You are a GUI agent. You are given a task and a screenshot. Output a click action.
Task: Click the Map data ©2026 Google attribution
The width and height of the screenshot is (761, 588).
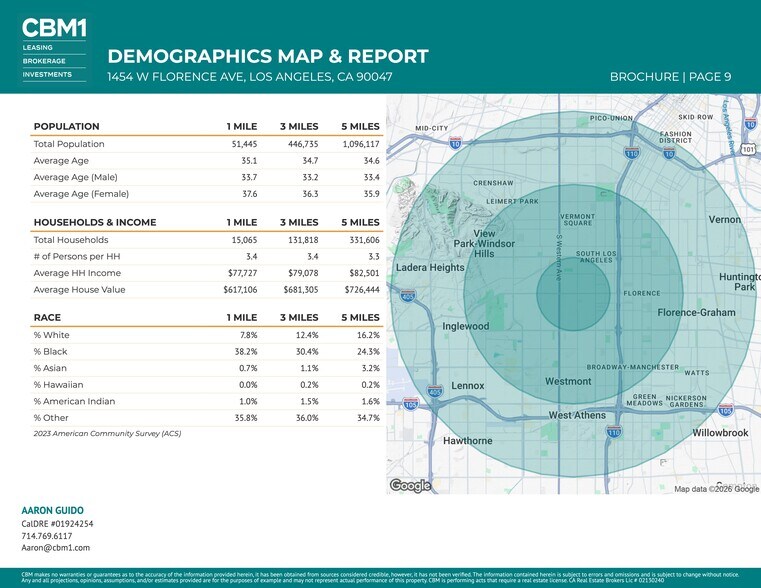[x=716, y=489]
